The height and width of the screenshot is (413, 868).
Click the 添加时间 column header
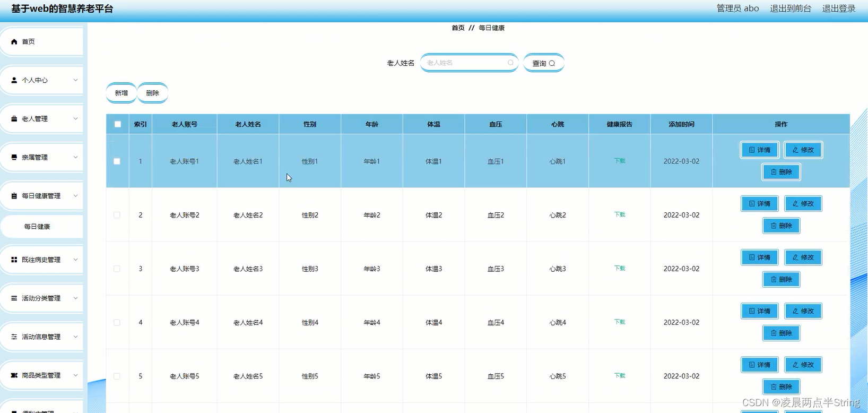681,124
